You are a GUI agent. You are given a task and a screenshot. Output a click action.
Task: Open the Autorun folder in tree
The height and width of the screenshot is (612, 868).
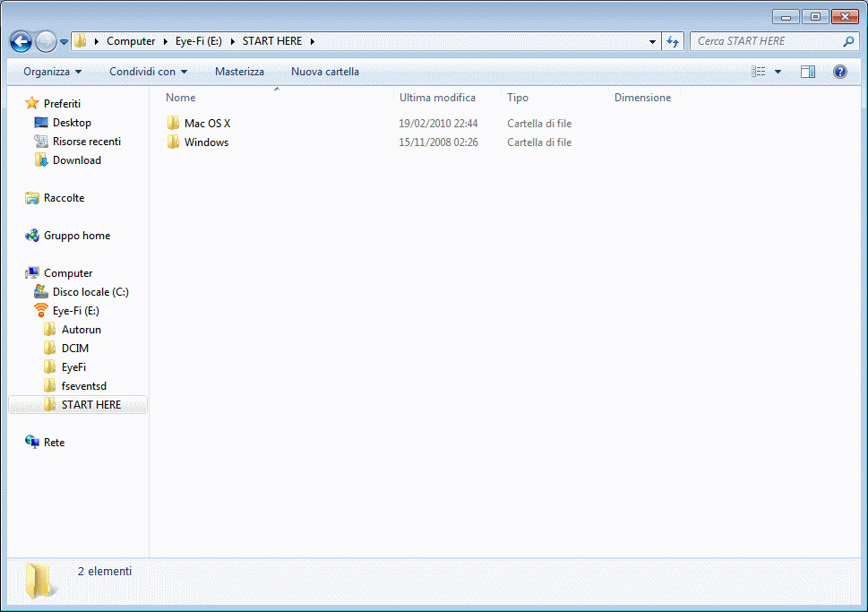(82, 330)
